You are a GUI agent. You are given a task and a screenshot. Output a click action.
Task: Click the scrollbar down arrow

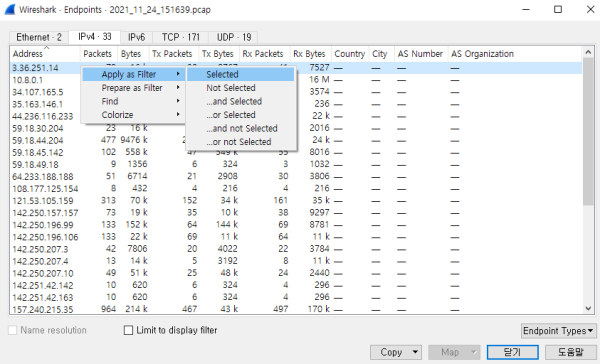click(588, 309)
